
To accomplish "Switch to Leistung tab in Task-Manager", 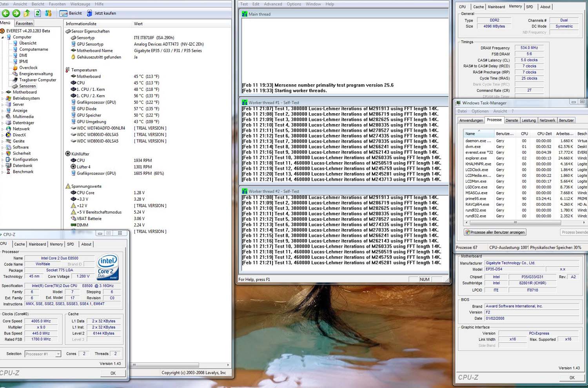I will coord(528,120).
